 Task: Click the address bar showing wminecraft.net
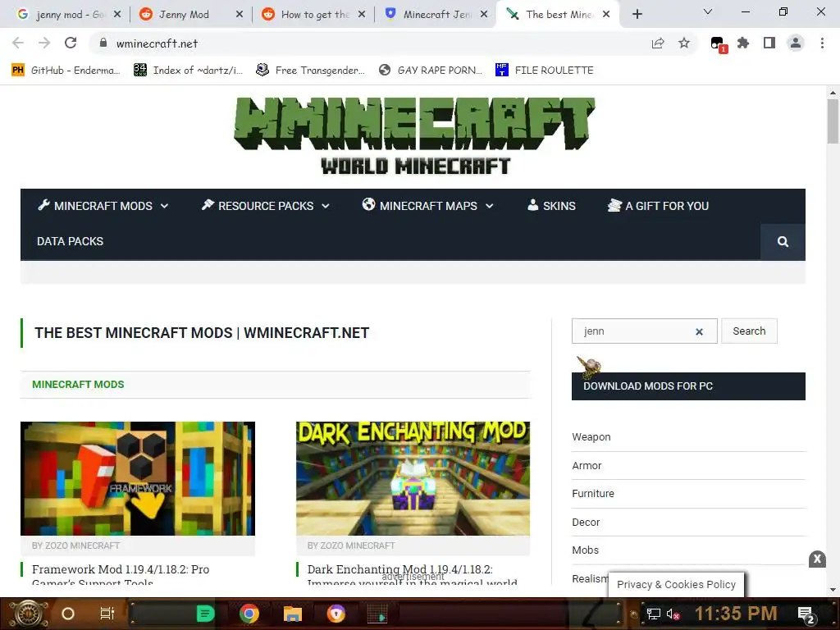370,43
